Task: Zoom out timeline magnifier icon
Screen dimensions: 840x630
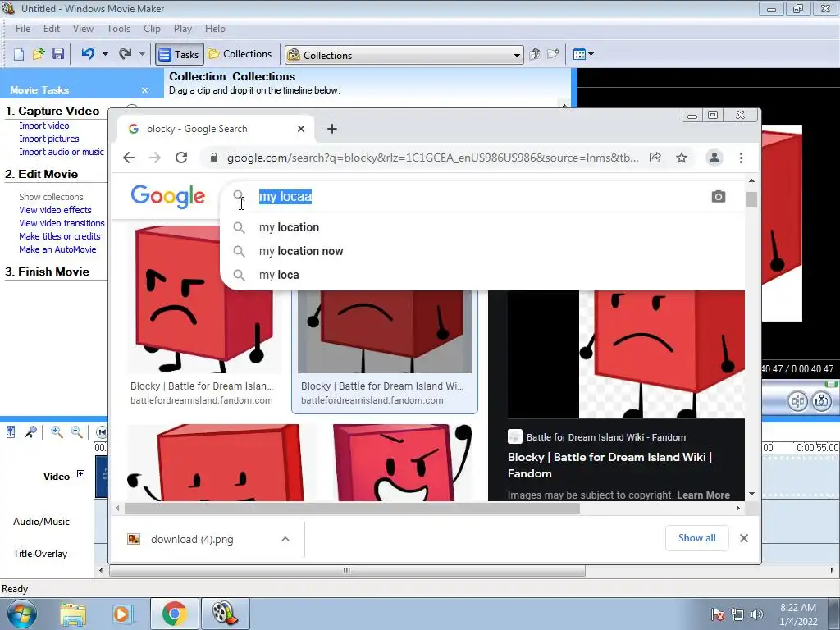Action: click(76, 431)
